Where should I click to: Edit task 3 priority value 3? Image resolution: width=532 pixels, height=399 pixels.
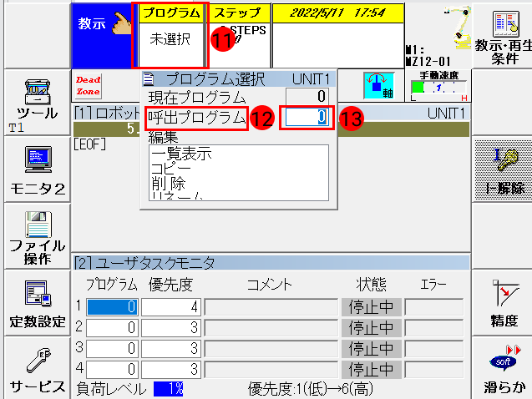[x=170, y=348]
